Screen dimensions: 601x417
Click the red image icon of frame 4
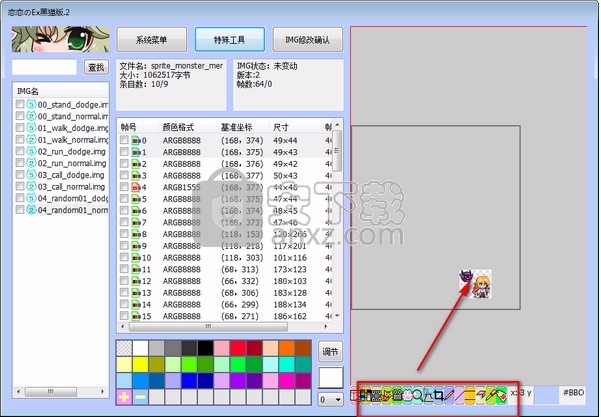(x=136, y=187)
